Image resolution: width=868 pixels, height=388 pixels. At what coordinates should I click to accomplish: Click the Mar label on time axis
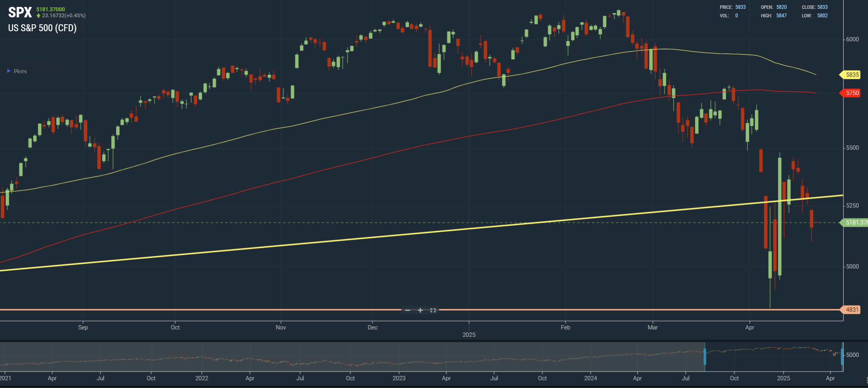(653, 328)
